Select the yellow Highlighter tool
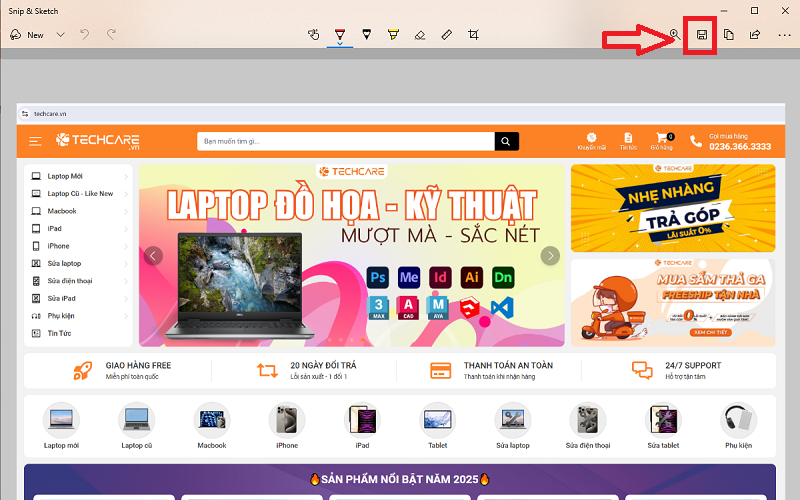Screen dimensions: 800x500 point(393,35)
